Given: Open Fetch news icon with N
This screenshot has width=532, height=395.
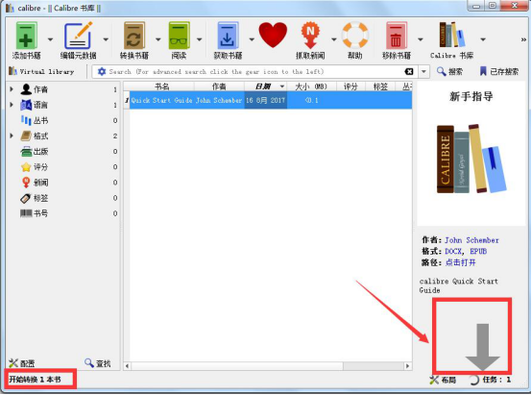Looking at the screenshot, I should pos(310,36).
